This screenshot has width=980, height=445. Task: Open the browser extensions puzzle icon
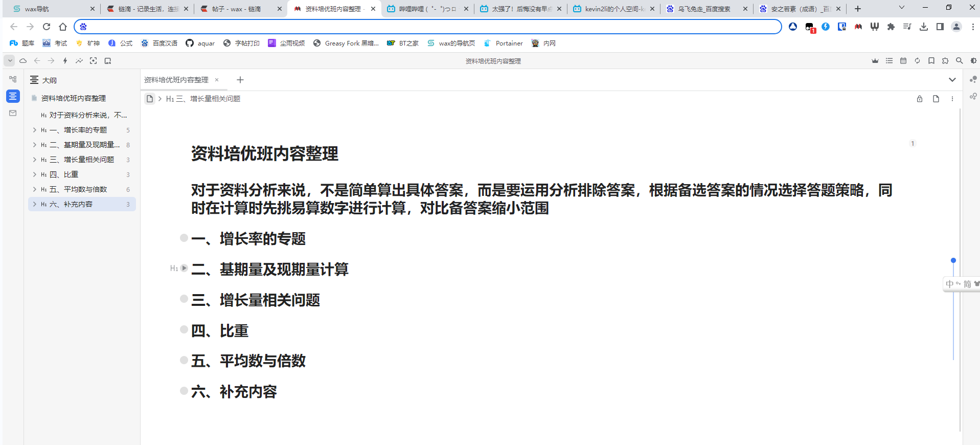coord(891,27)
